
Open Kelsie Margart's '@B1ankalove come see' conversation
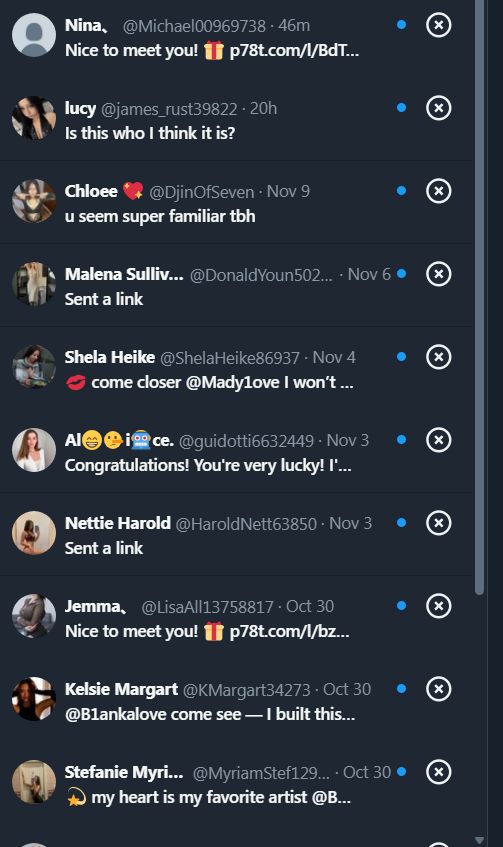pyautogui.click(x=210, y=714)
